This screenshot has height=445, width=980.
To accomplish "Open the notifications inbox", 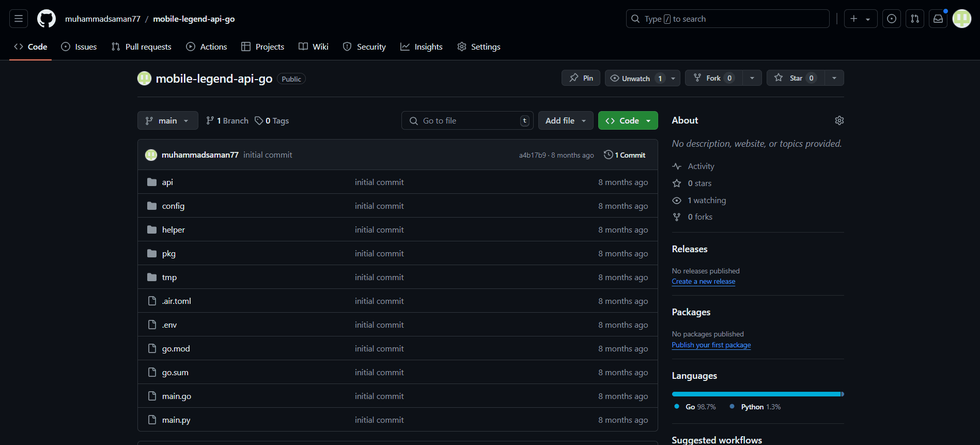I will click(x=938, y=19).
